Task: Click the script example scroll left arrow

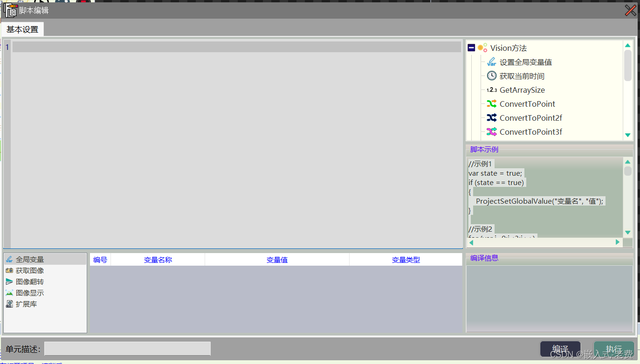Action: pos(471,242)
